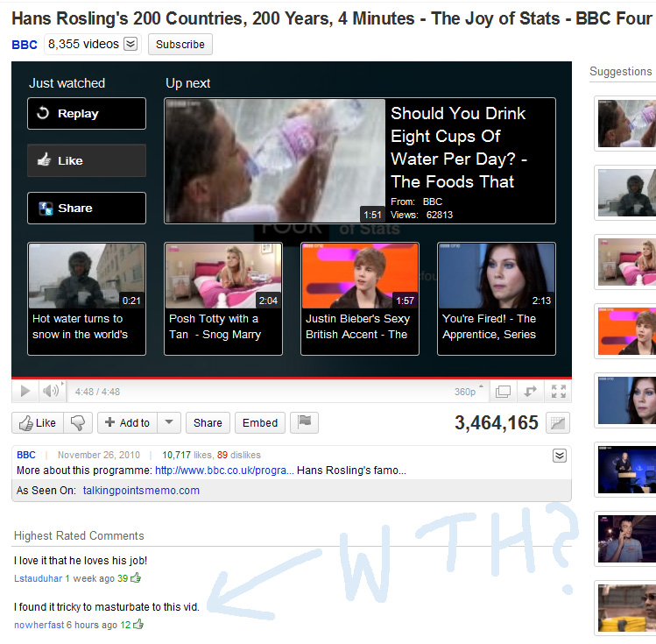Open BBC uploader link in description

(x=26, y=455)
